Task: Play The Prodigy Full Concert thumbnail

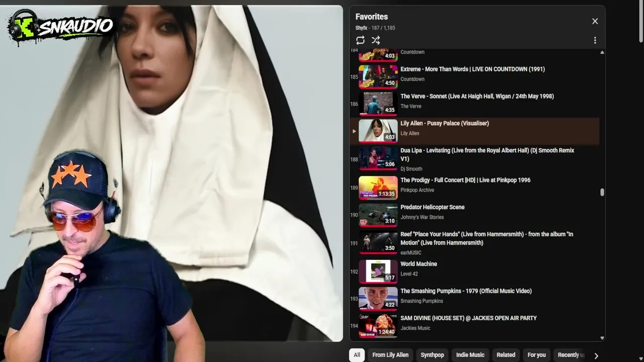Action: [x=378, y=188]
